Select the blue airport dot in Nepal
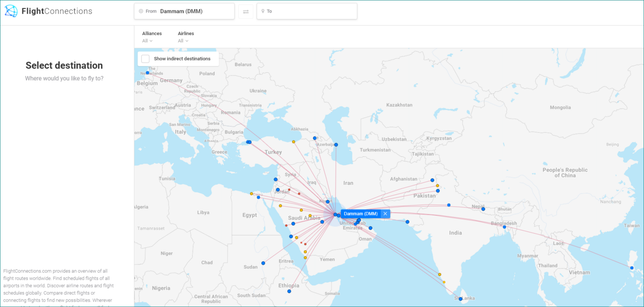The height and width of the screenshot is (307, 644). 483,209
